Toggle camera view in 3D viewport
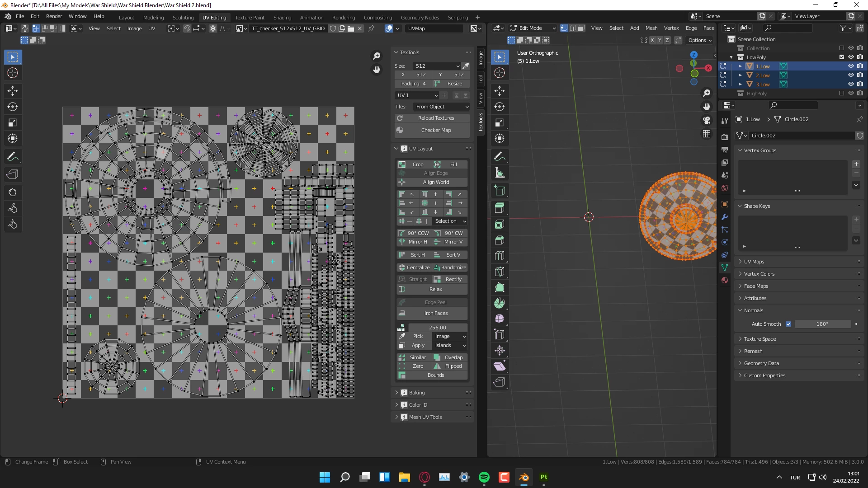Viewport: 868px width, 488px height. (x=707, y=120)
